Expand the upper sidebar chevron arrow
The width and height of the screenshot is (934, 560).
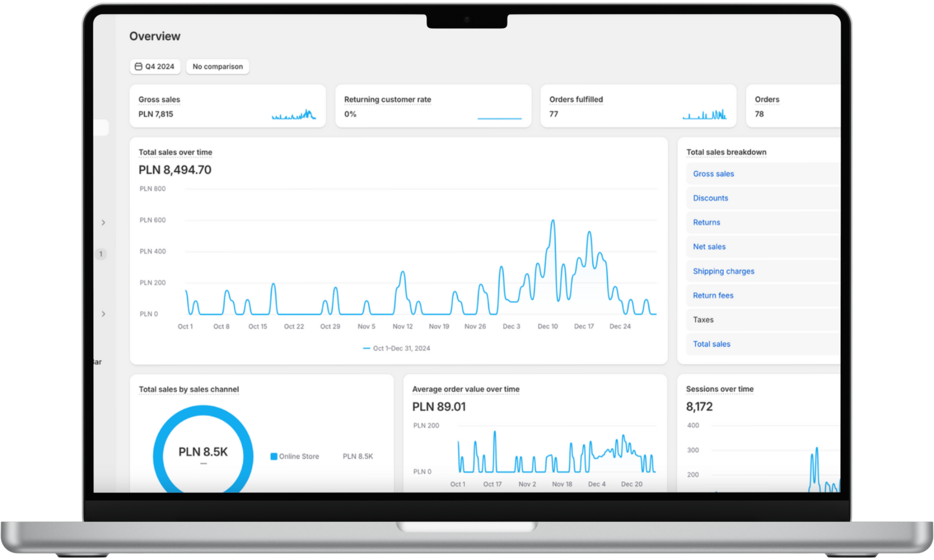point(103,223)
